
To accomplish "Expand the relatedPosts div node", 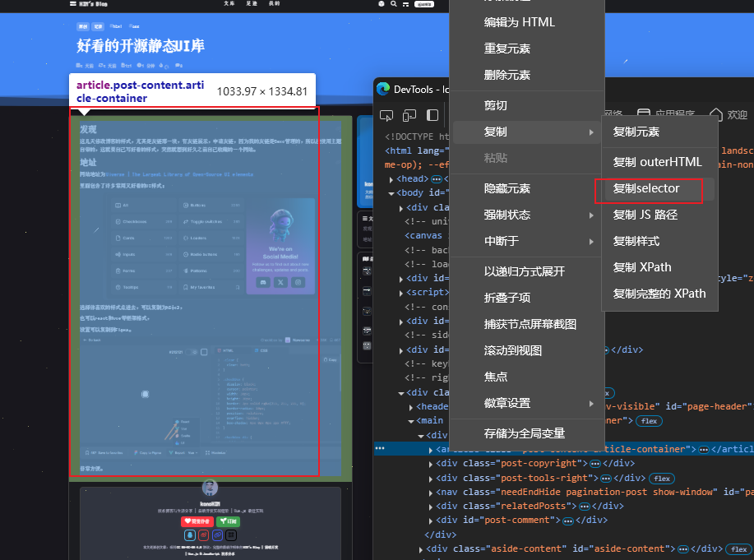I will 430,507.
